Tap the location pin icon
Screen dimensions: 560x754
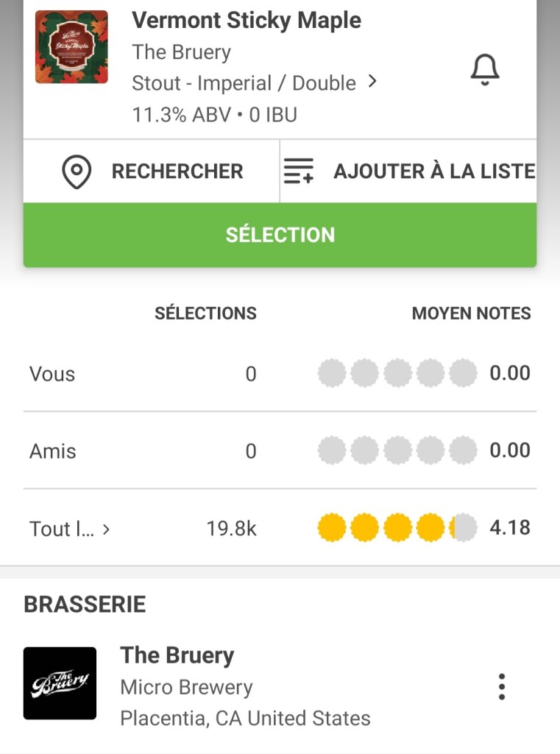[x=77, y=172]
